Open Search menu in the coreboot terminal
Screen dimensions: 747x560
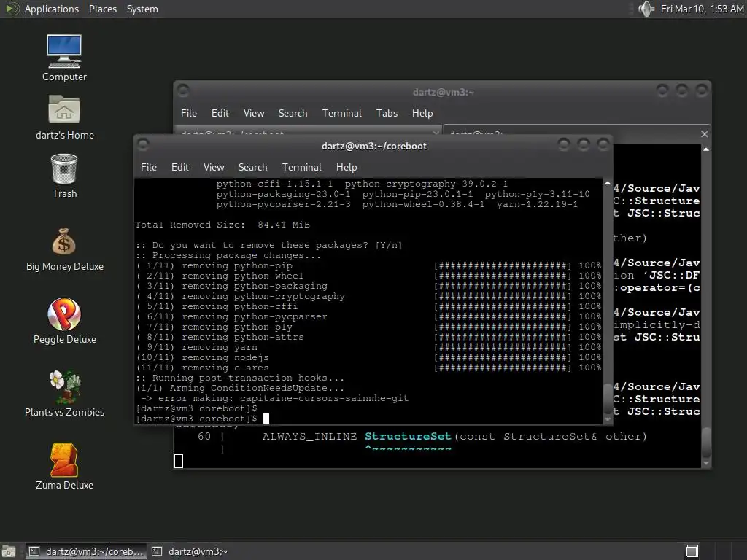pyautogui.click(x=252, y=167)
